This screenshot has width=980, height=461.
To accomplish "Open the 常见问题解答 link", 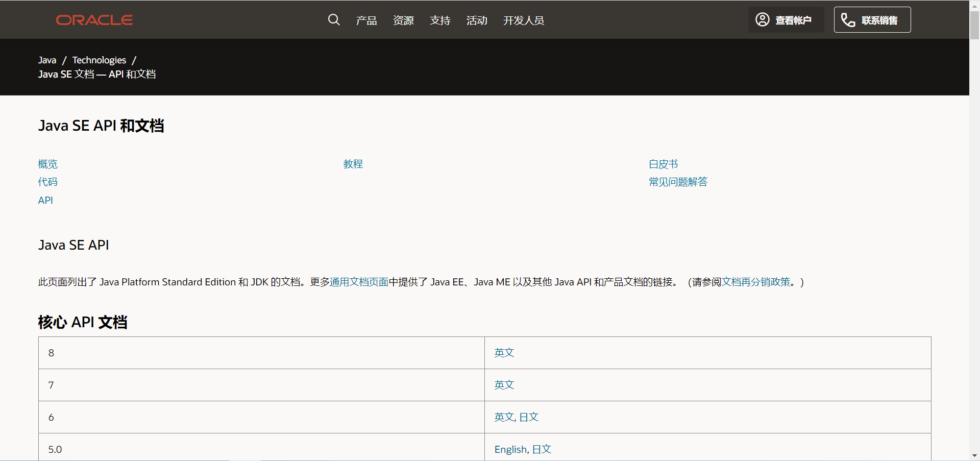I will [678, 182].
